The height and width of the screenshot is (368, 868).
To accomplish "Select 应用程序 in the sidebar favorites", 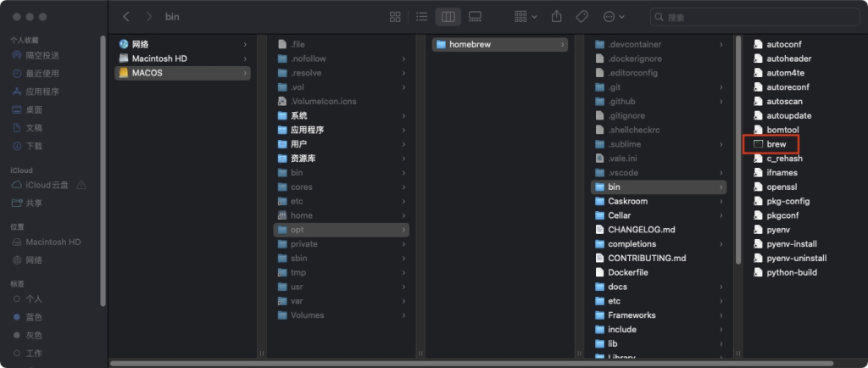I will 42,92.
